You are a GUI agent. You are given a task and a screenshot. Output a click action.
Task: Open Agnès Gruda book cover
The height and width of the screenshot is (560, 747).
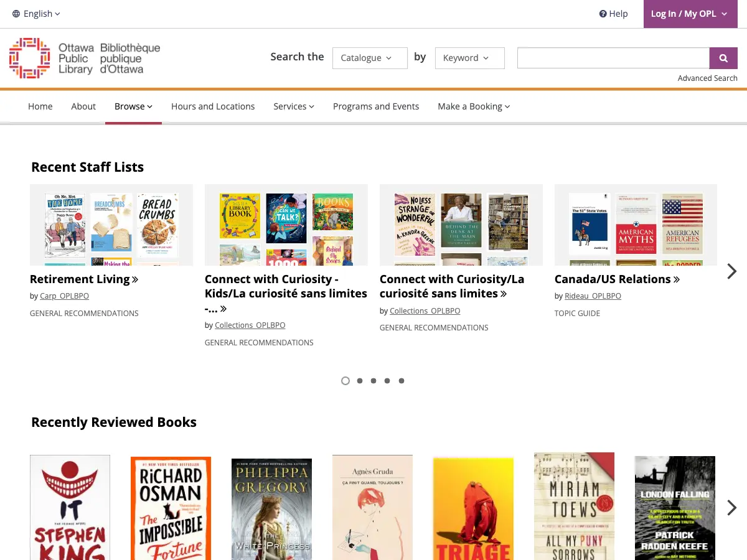[372, 508]
